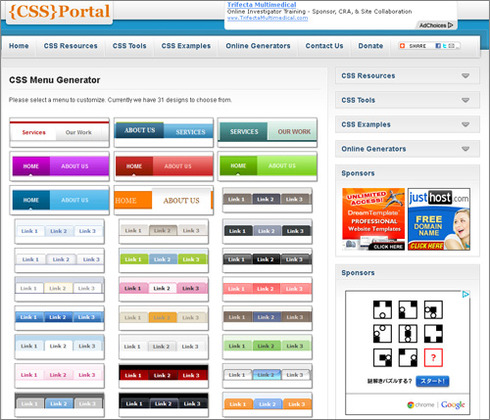490x420 pixels.
Task: Open CSS Resources in the navigation bar
Action: [71, 46]
